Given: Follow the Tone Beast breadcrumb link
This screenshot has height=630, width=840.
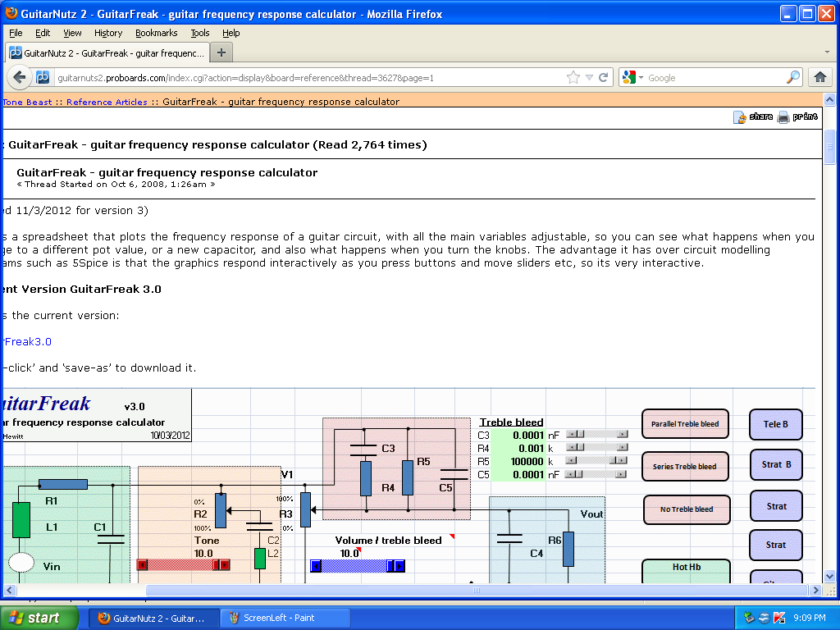Looking at the screenshot, I should point(27,102).
